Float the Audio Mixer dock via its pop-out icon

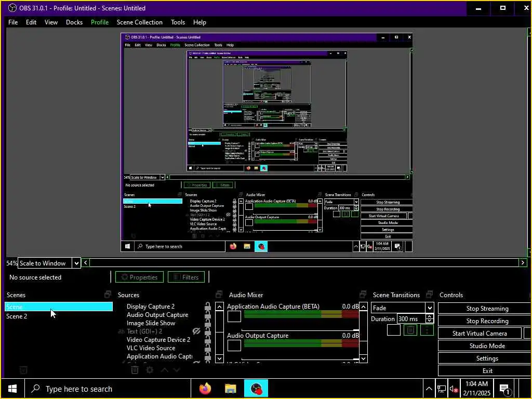click(363, 294)
